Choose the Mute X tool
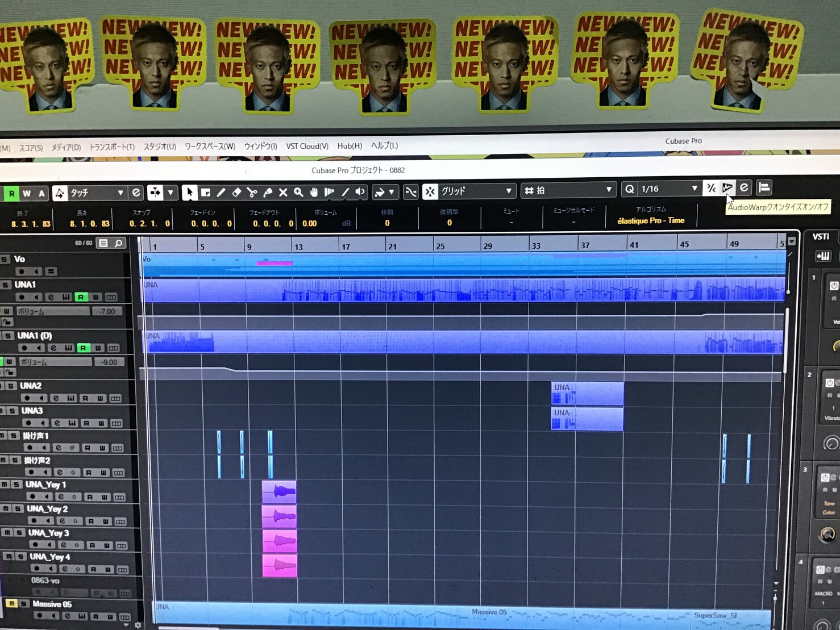Image resolution: width=840 pixels, height=630 pixels. (282, 193)
